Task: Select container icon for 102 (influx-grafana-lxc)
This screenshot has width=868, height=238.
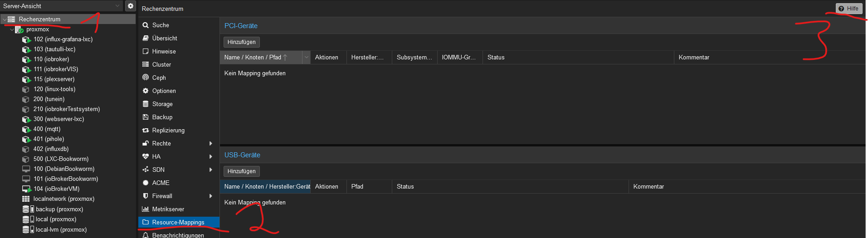Action: click(26, 39)
